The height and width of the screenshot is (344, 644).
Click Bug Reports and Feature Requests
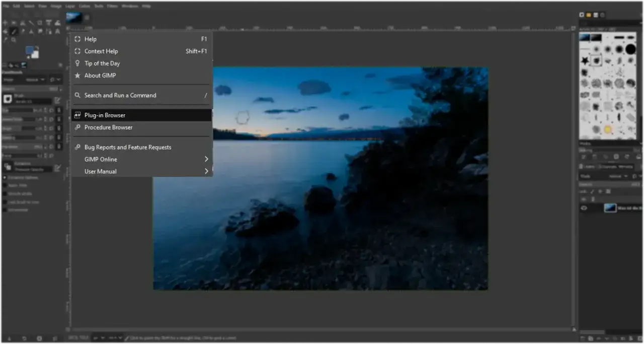tap(128, 147)
